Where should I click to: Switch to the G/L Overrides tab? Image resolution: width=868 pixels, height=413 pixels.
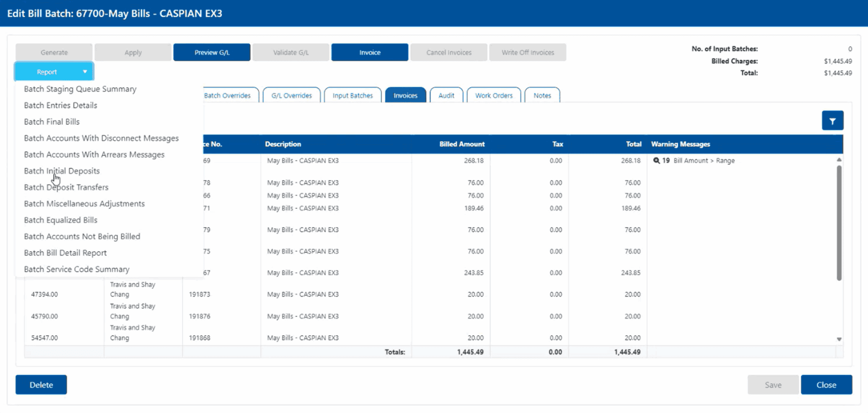click(x=291, y=95)
